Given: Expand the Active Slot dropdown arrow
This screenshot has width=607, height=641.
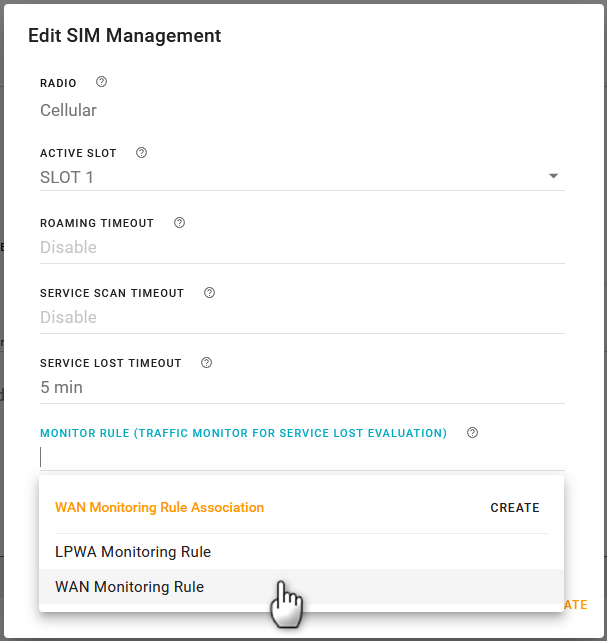Looking at the screenshot, I should tap(553, 177).
